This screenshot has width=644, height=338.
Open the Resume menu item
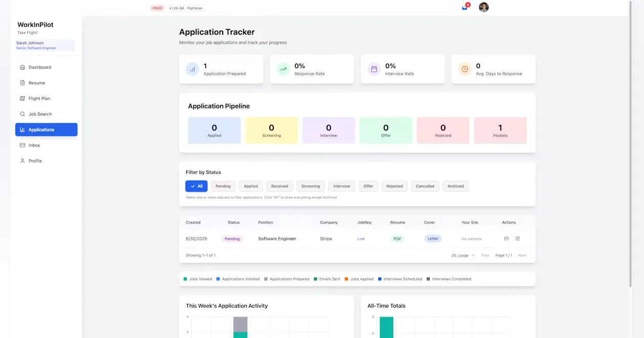pos(46,83)
